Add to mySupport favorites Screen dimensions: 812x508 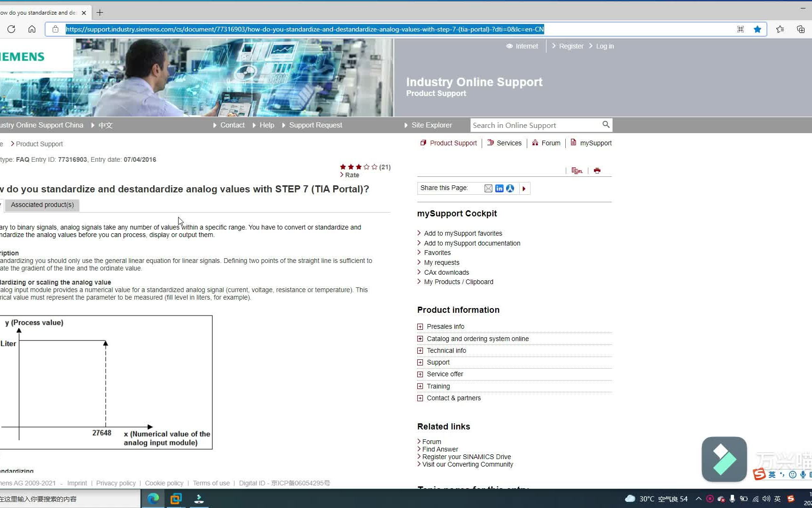click(463, 233)
